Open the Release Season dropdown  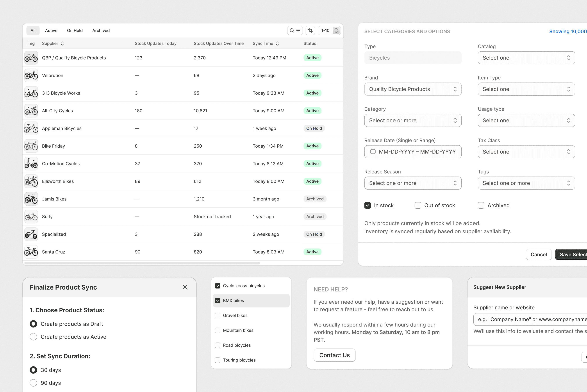tap(413, 183)
